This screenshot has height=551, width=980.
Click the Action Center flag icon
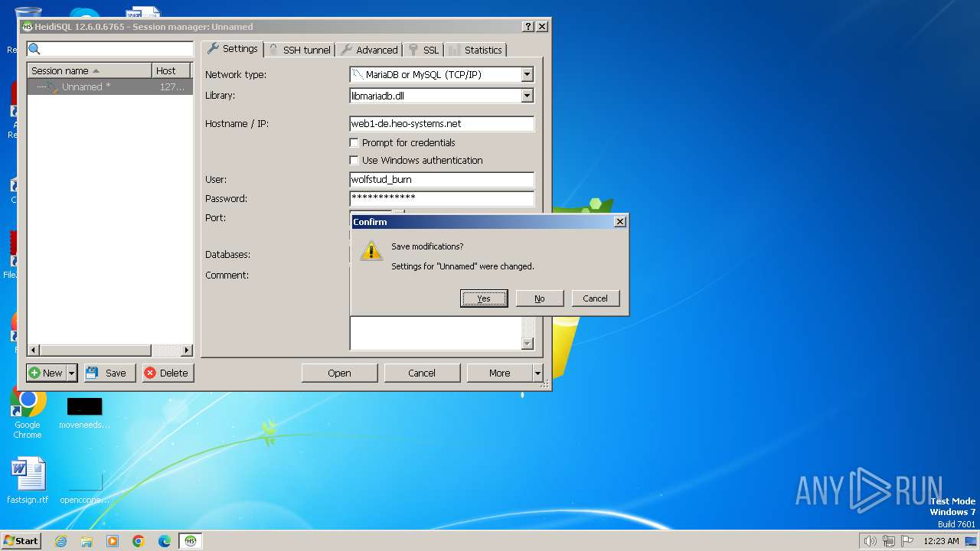pos(907,541)
